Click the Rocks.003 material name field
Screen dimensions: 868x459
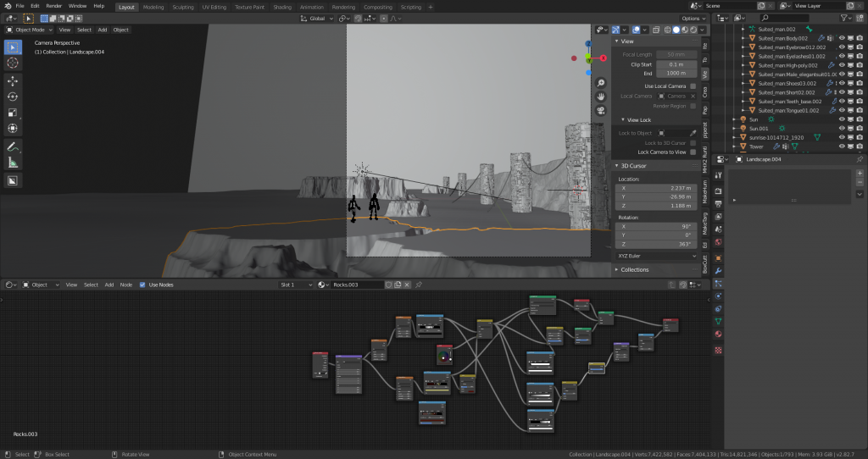[x=356, y=285]
